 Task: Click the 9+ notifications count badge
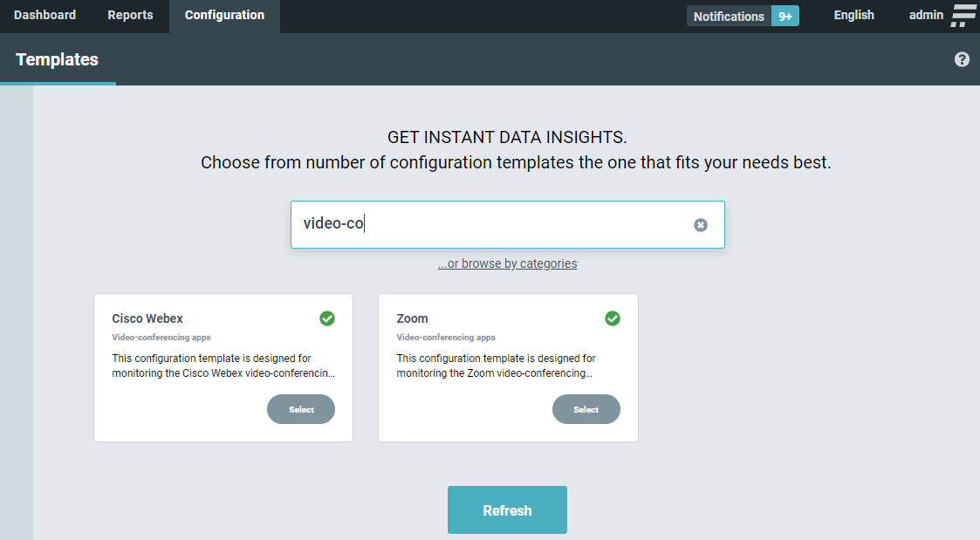click(785, 16)
